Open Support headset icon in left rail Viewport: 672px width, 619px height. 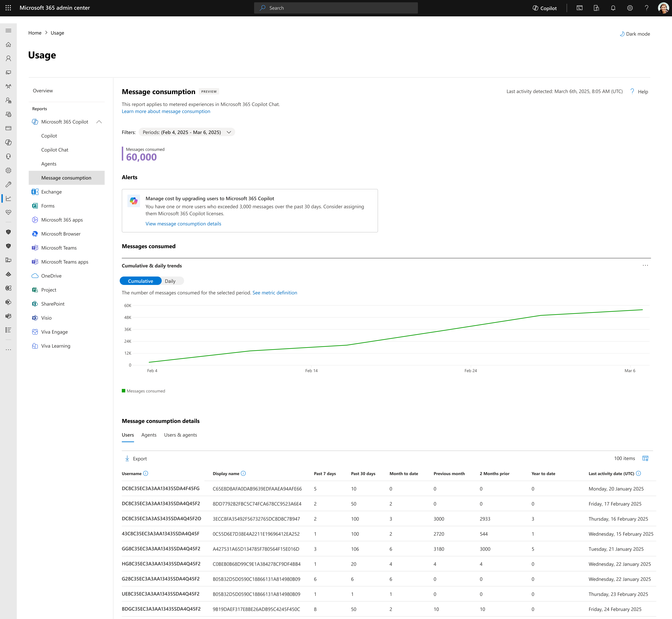pos(8,156)
